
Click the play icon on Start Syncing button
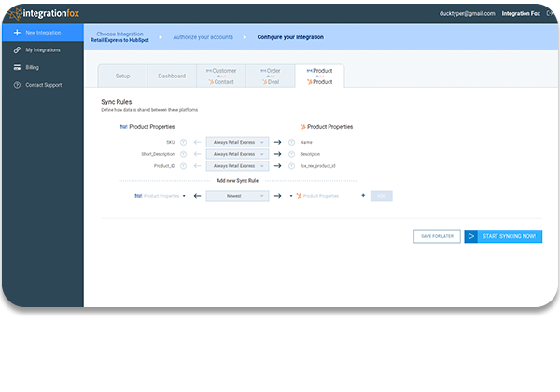click(471, 236)
